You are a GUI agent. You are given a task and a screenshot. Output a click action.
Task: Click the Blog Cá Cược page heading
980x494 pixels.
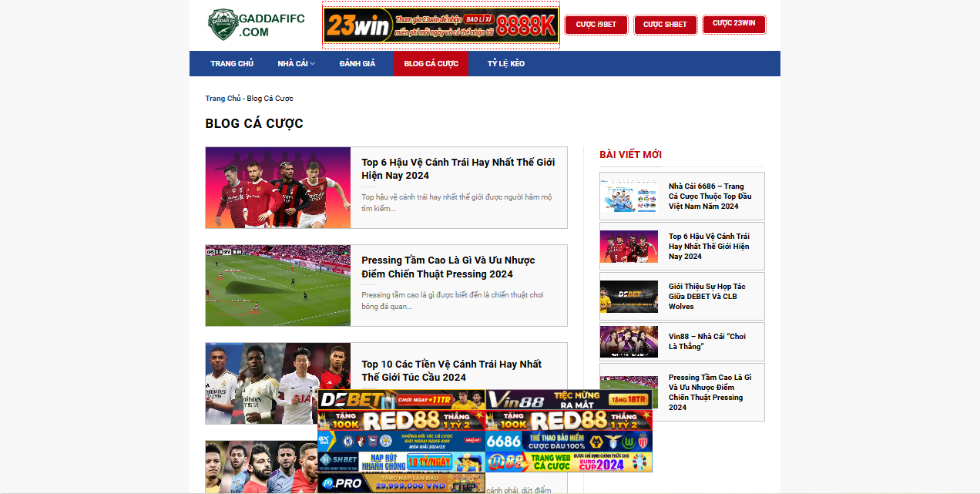[x=254, y=123]
